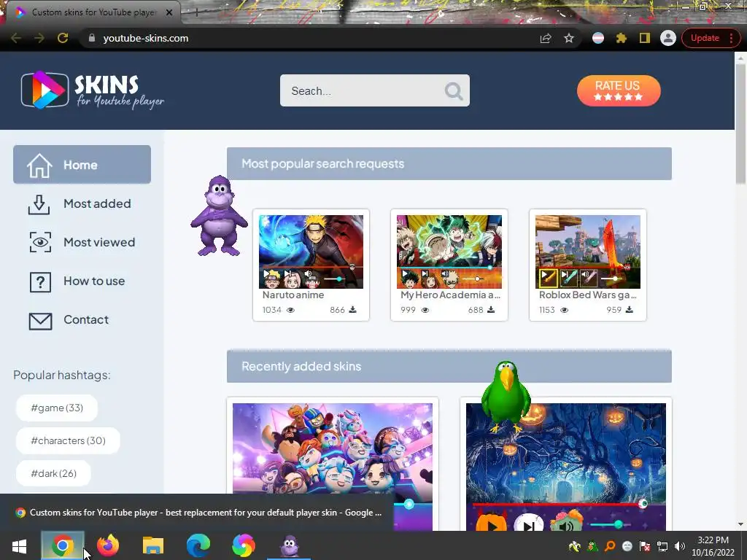Click the next track button on Halloween skin
Image resolution: width=747 pixels, height=560 pixels.
[x=529, y=524]
